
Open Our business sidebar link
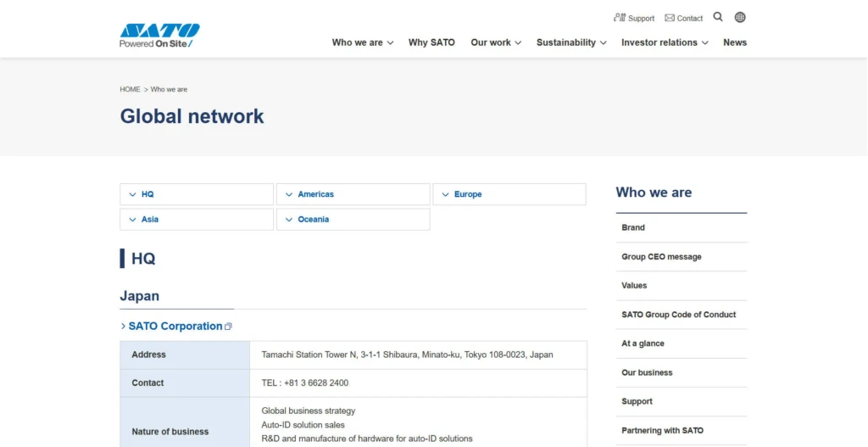click(x=682, y=372)
